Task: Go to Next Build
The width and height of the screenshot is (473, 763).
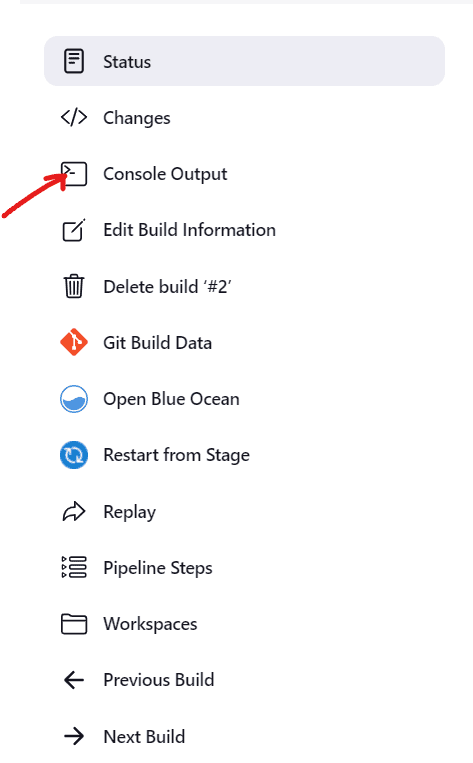Action: [x=144, y=736]
